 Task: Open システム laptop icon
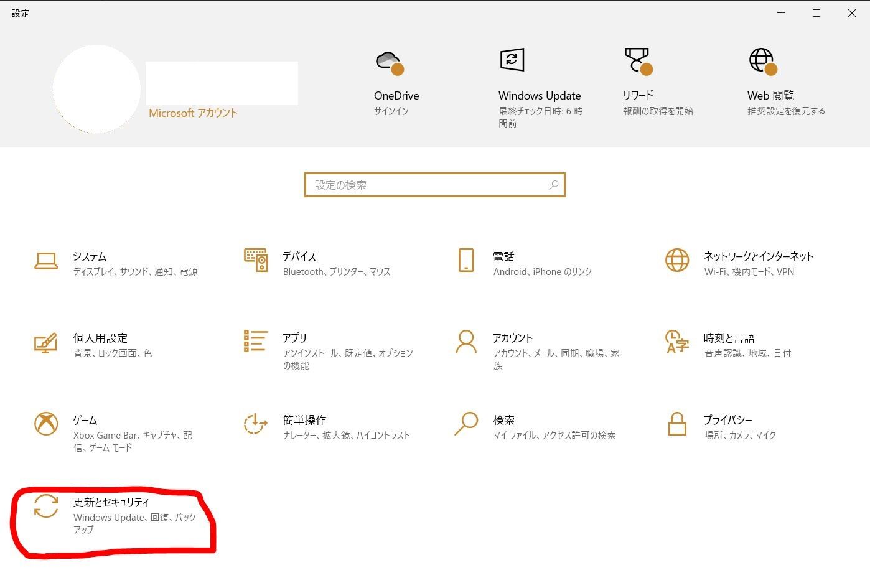point(46,261)
